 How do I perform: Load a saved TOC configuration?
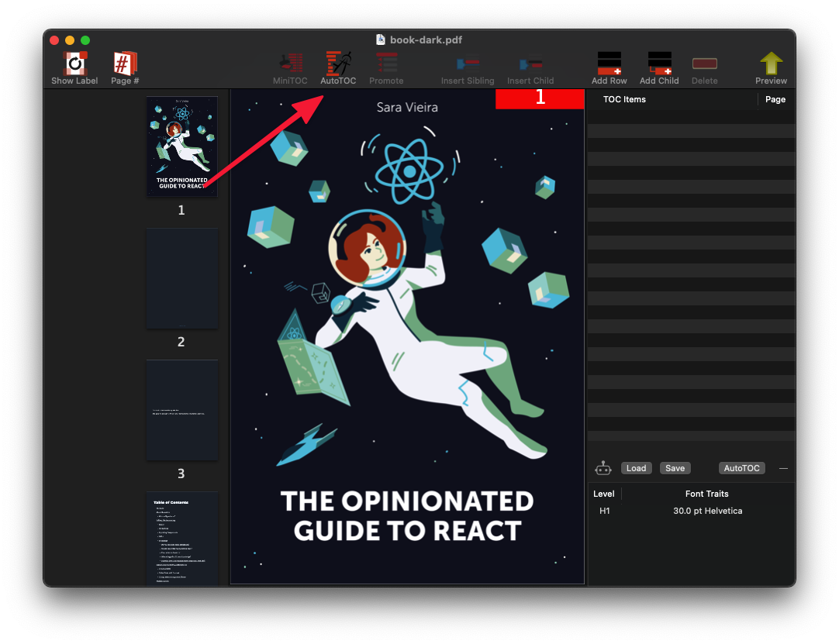[x=636, y=469]
